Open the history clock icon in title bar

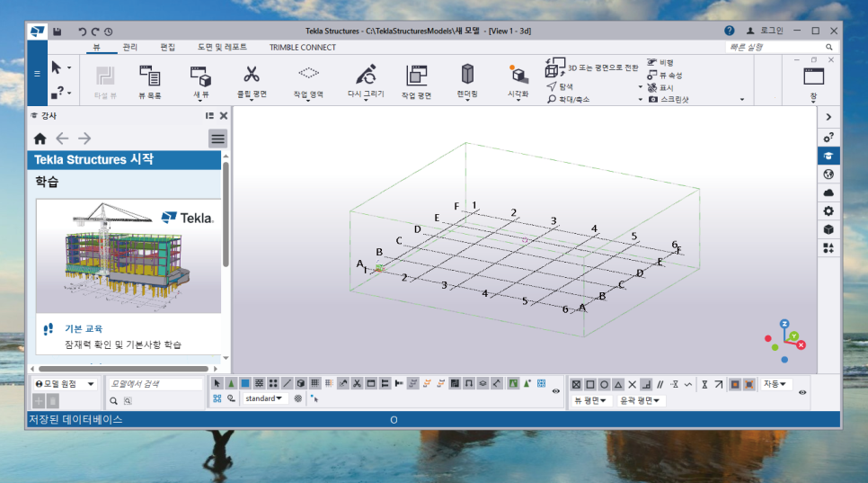[x=109, y=31]
